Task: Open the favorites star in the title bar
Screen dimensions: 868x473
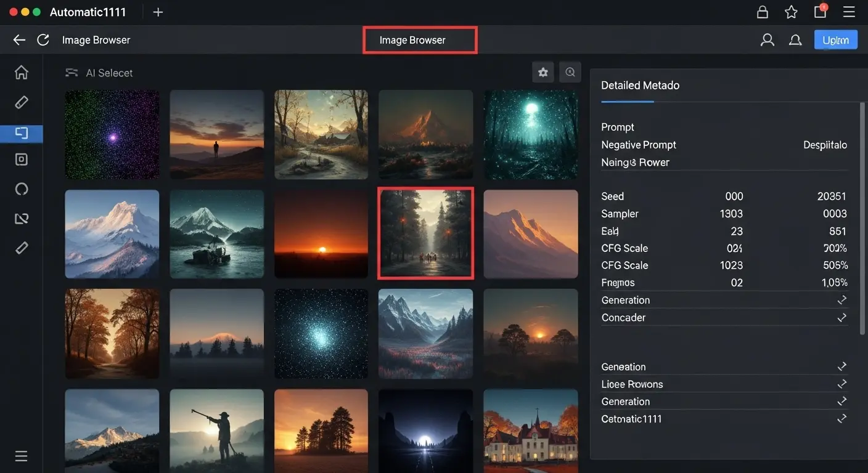Action: click(791, 11)
